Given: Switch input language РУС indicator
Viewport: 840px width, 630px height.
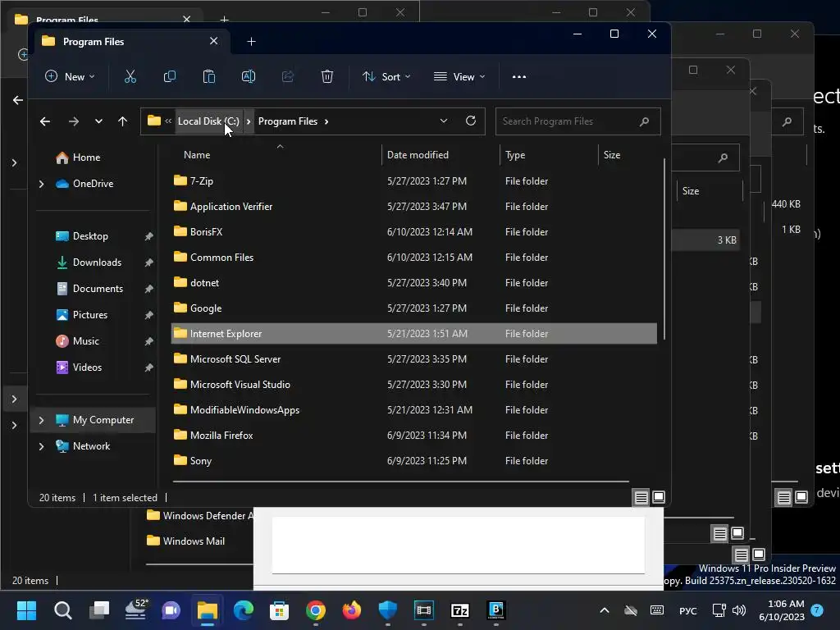Looking at the screenshot, I should [x=688, y=610].
